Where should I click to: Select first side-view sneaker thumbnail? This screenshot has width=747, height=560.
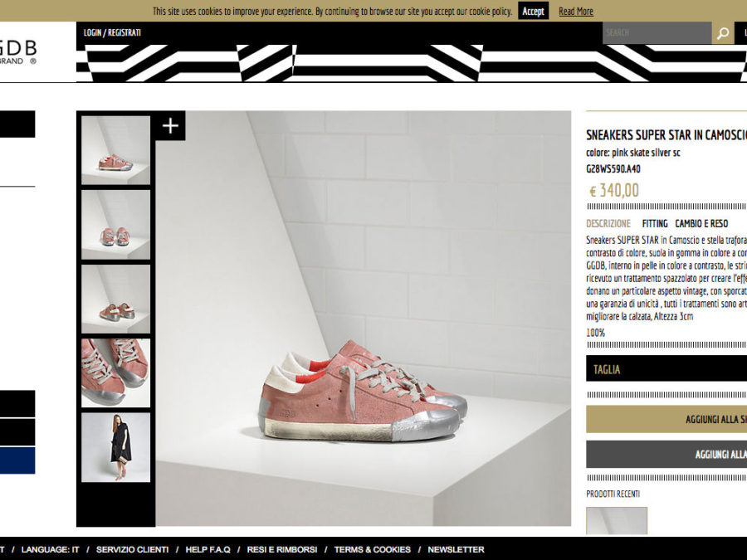click(116, 150)
